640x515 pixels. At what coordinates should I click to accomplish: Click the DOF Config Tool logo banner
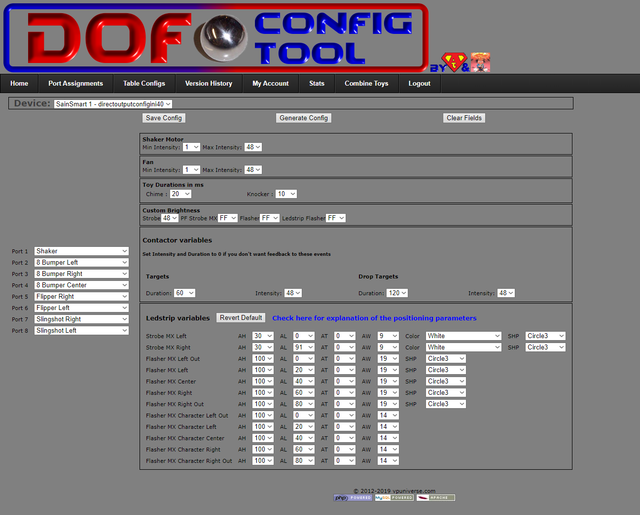pyautogui.click(x=216, y=38)
